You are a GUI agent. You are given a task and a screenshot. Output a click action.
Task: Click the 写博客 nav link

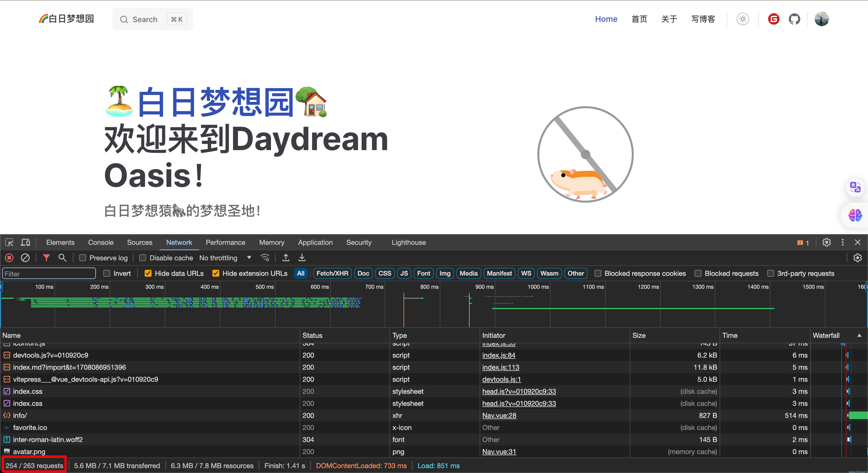[x=703, y=19]
